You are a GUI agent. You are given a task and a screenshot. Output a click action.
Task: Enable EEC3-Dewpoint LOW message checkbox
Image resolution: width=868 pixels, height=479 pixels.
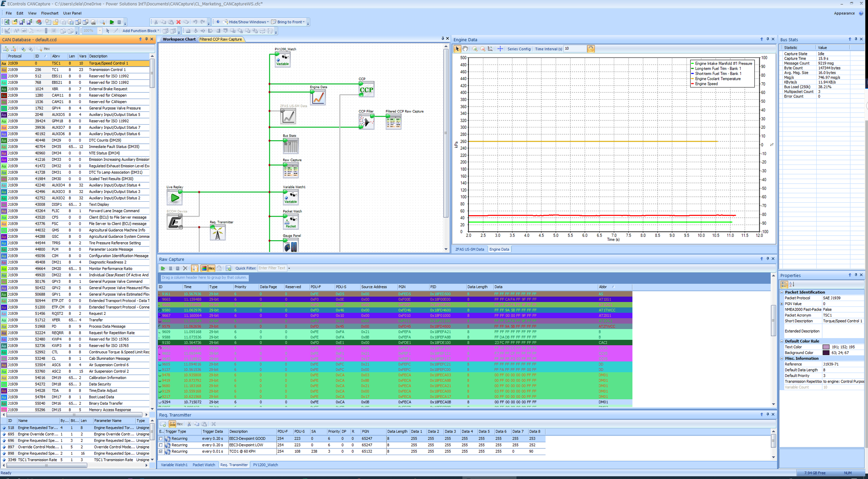(161, 445)
